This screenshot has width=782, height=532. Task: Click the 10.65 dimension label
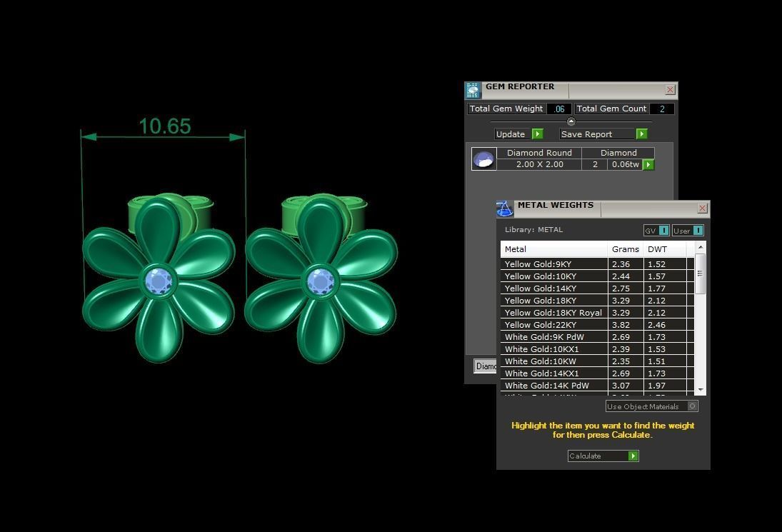tap(164, 126)
